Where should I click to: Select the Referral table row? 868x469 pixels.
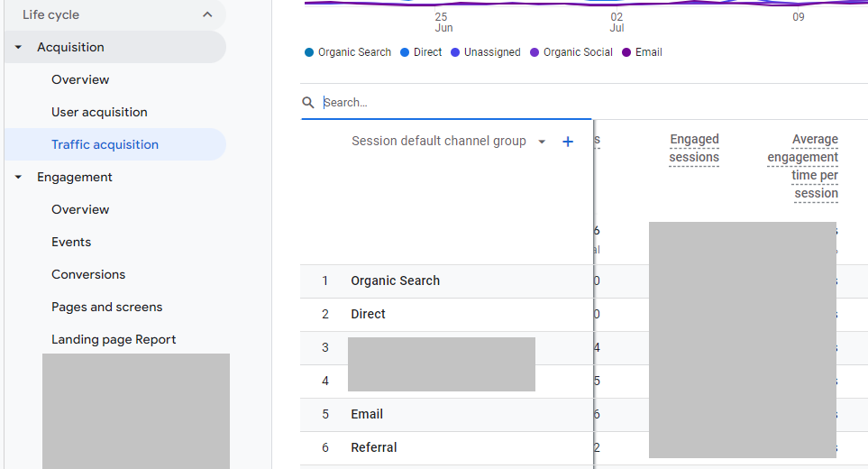[374, 447]
